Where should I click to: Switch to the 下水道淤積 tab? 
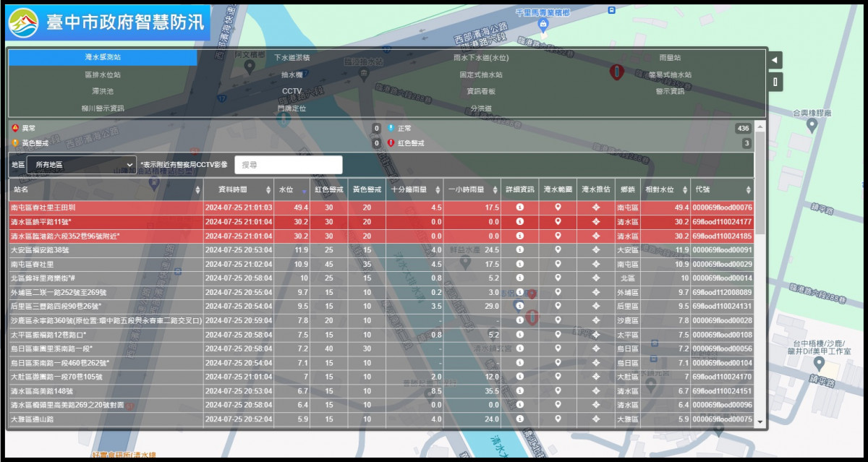click(292, 57)
